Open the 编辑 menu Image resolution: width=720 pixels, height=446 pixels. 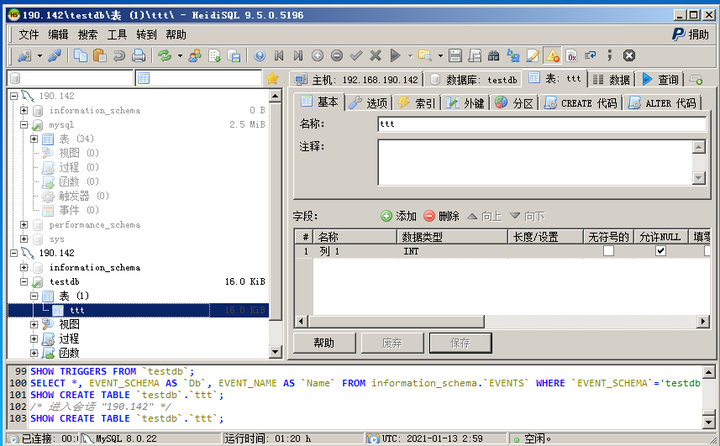click(58, 34)
